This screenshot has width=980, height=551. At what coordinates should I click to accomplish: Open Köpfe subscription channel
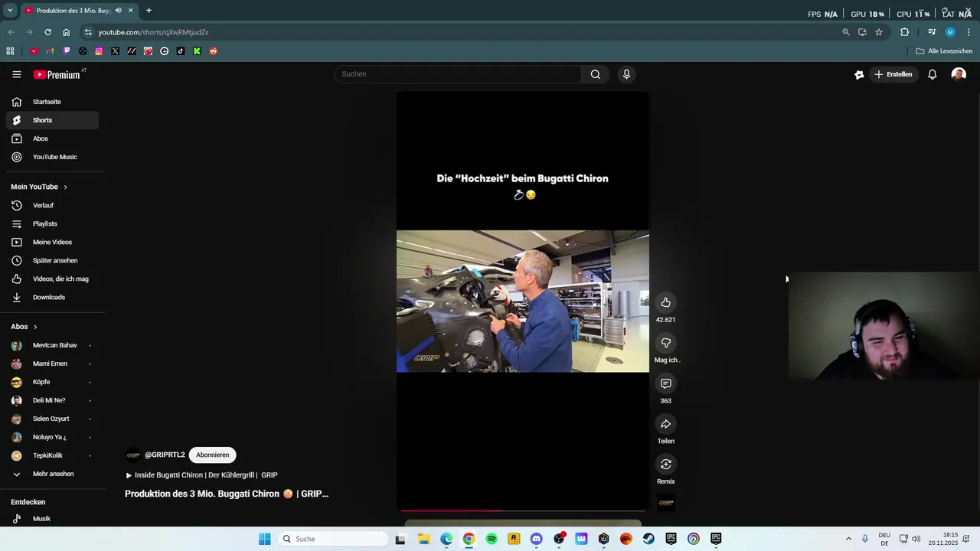point(52,382)
